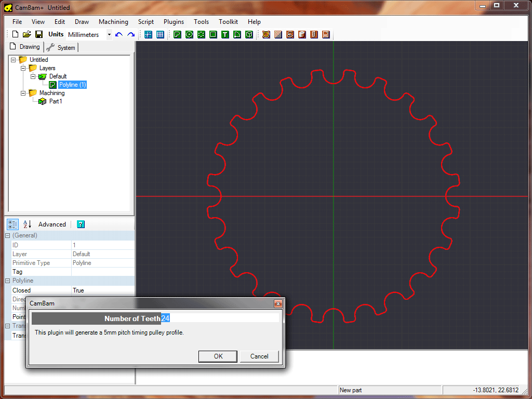Click Cancel in the CamBam dialog
The height and width of the screenshot is (399, 532).
click(259, 356)
